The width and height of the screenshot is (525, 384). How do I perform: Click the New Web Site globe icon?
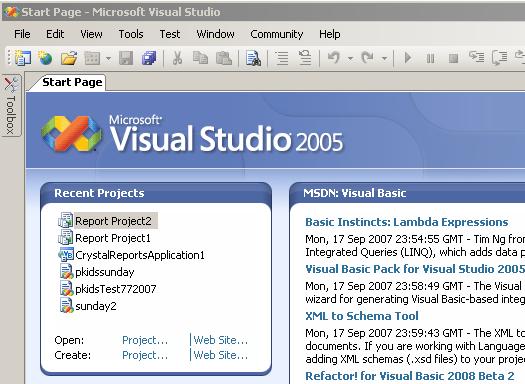(x=46, y=58)
